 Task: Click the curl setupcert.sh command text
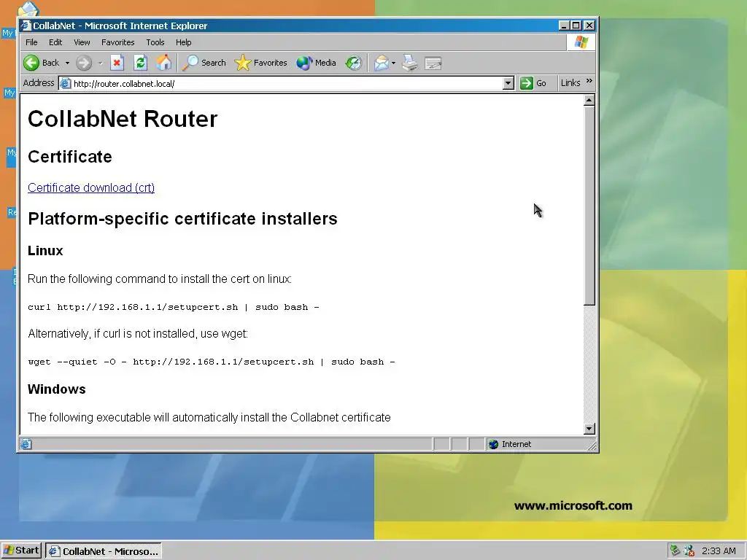pyautogui.click(x=174, y=307)
